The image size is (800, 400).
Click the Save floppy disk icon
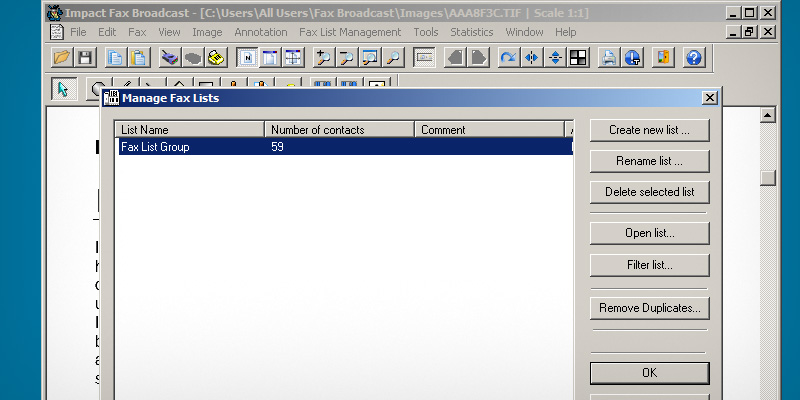(x=85, y=58)
